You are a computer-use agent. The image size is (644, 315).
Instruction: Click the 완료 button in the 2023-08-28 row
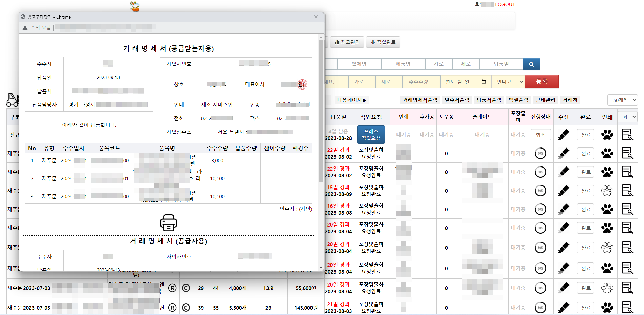point(586,135)
